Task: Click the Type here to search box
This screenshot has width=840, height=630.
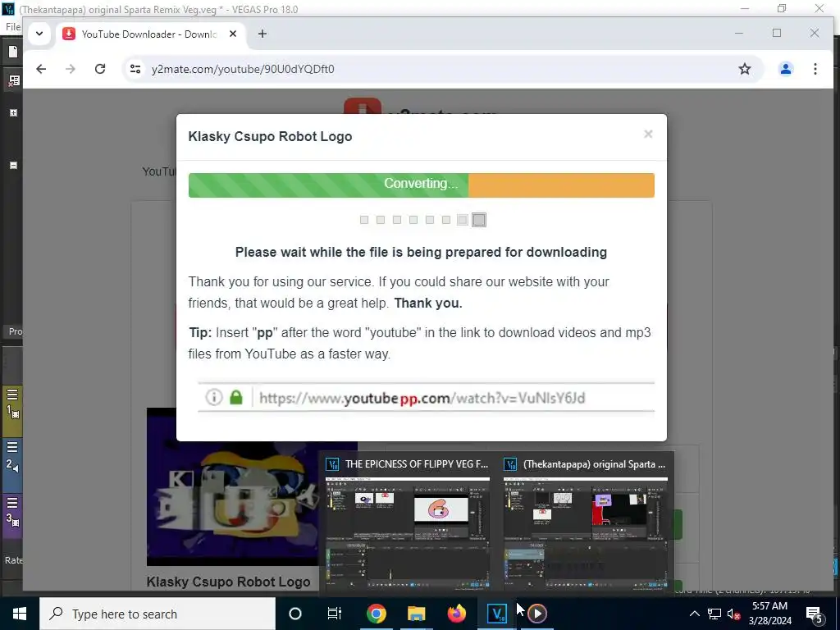Action: [x=157, y=614]
